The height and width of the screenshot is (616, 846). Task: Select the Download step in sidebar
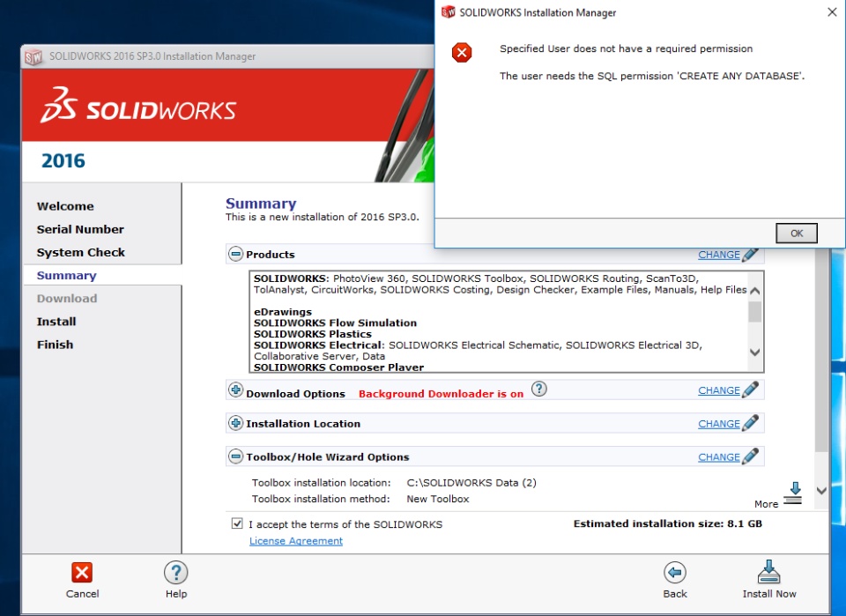click(x=67, y=298)
